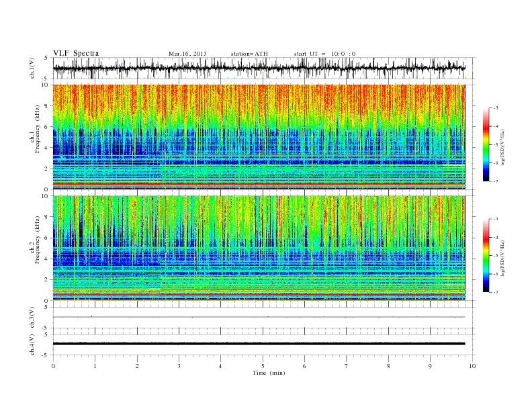Click the "-7" label on ch.2 colorbar
The height and width of the screenshot is (411, 532).
click(496, 292)
